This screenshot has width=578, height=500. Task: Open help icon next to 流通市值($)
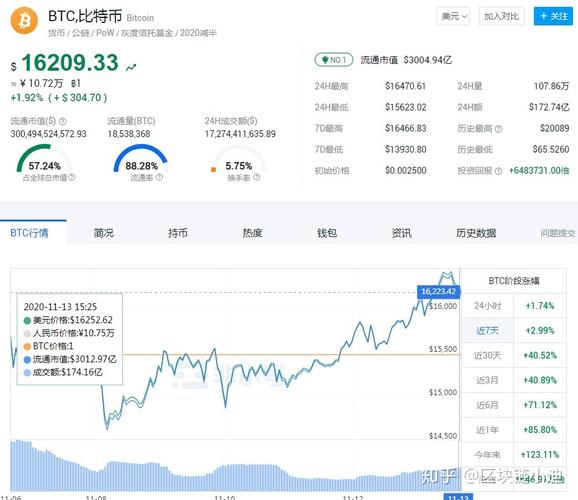(x=63, y=121)
